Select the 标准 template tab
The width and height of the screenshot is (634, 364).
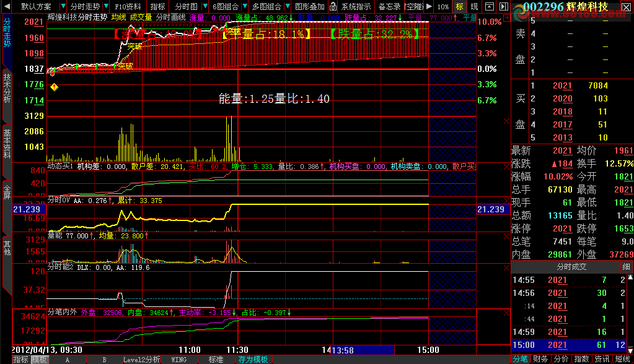click(x=216, y=360)
